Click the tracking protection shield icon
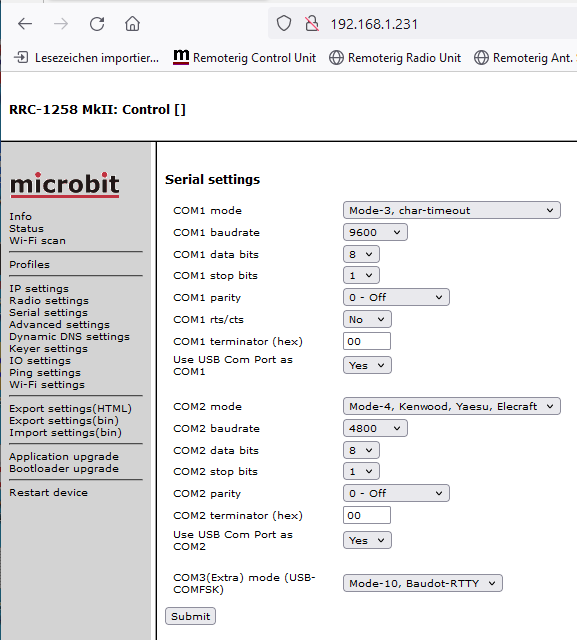The image size is (577, 640). pos(284,24)
